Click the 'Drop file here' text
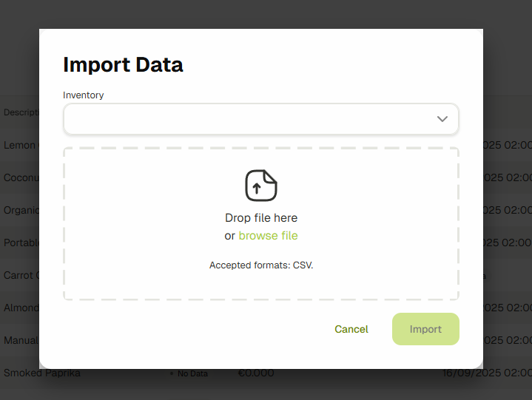This screenshot has height=400, width=532. 261,218
